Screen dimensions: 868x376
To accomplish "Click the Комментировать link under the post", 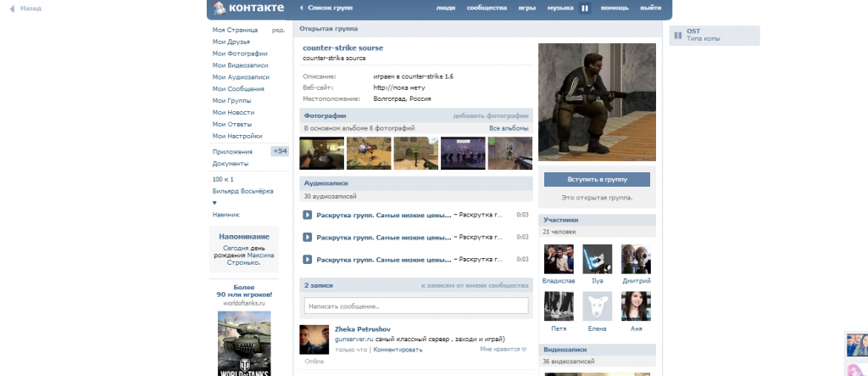I will pyautogui.click(x=398, y=349).
